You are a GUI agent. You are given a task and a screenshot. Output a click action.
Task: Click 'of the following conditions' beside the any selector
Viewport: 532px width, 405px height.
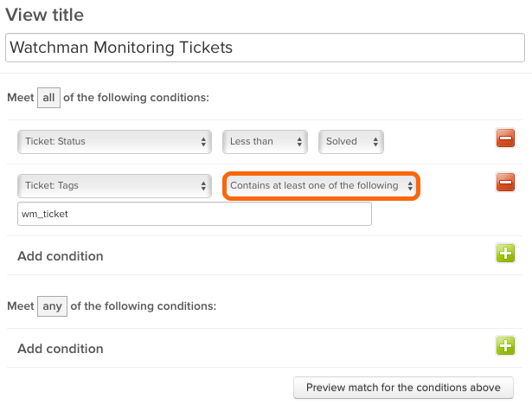(x=143, y=305)
